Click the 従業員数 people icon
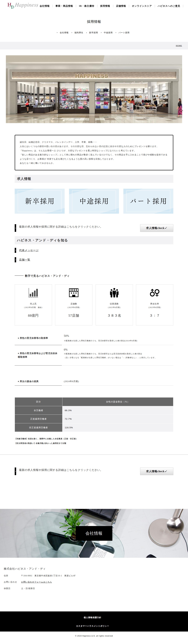Viewport: 188px width, 644px height. coord(114,293)
